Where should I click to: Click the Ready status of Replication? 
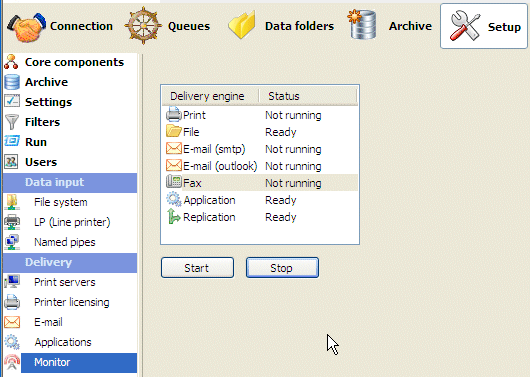pos(281,217)
